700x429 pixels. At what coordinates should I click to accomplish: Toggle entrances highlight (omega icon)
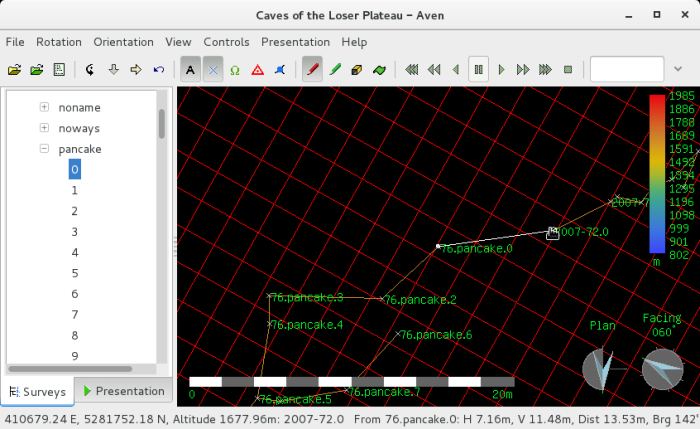click(235, 70)
